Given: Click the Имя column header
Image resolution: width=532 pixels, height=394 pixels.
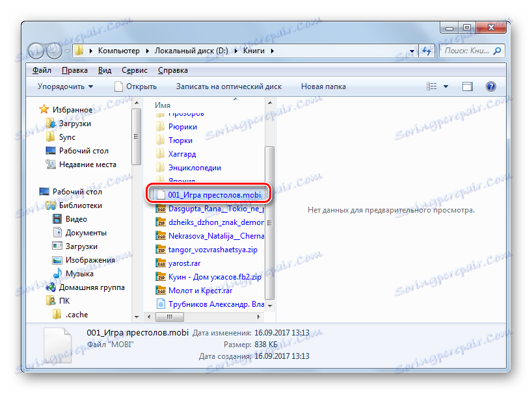Looking at the screenshot, I should pyautogui.click(x=162, y=105).
